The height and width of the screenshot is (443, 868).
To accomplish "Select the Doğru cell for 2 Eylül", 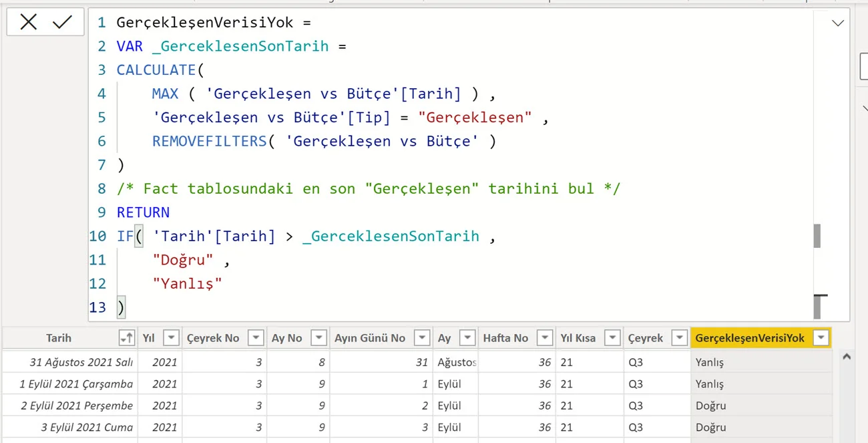I will 710,406.
